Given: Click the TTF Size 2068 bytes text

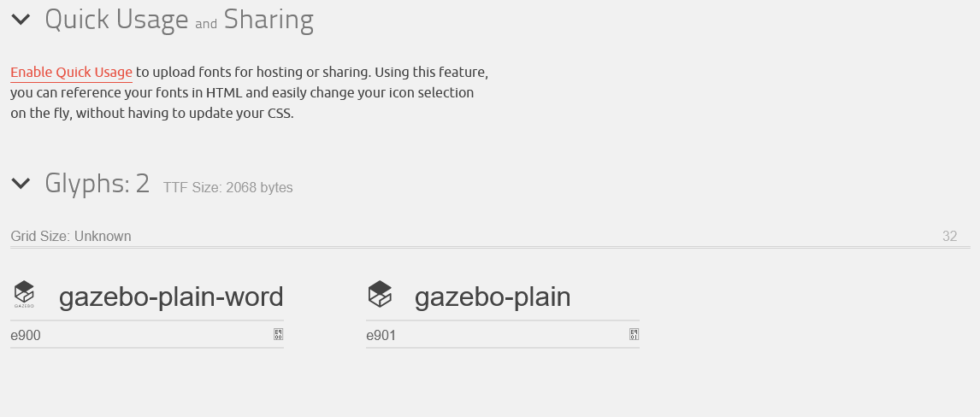Looking at the screenshot, I should pos(227,188).
